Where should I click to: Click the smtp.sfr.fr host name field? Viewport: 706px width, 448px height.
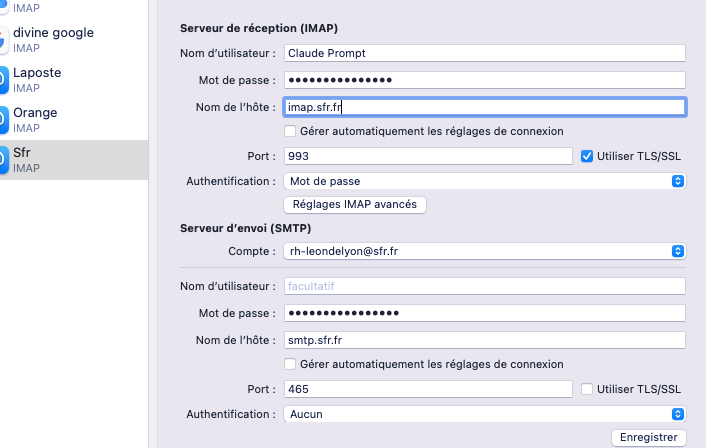(484, 340)
